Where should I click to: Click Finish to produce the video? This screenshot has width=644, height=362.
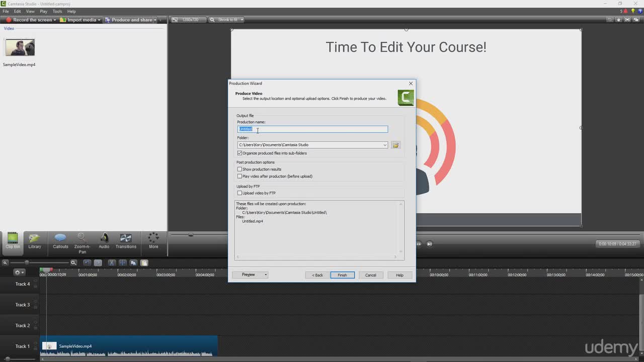pos(342,275)
